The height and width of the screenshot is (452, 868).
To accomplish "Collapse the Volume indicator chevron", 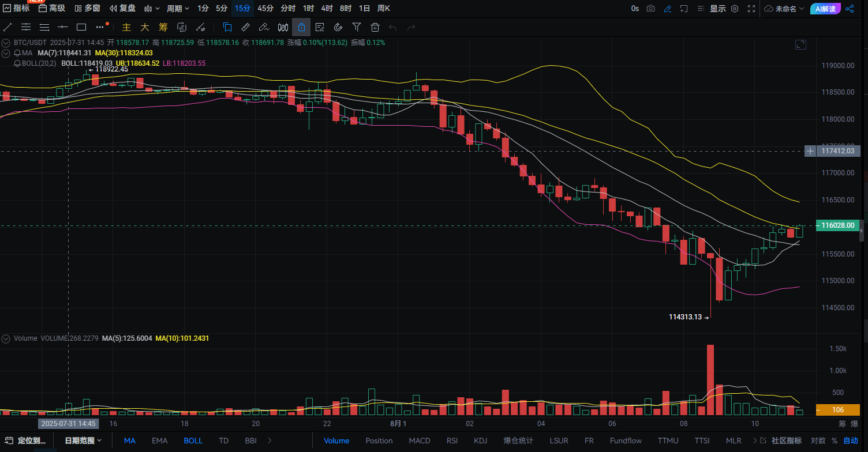I will (6, 338).
